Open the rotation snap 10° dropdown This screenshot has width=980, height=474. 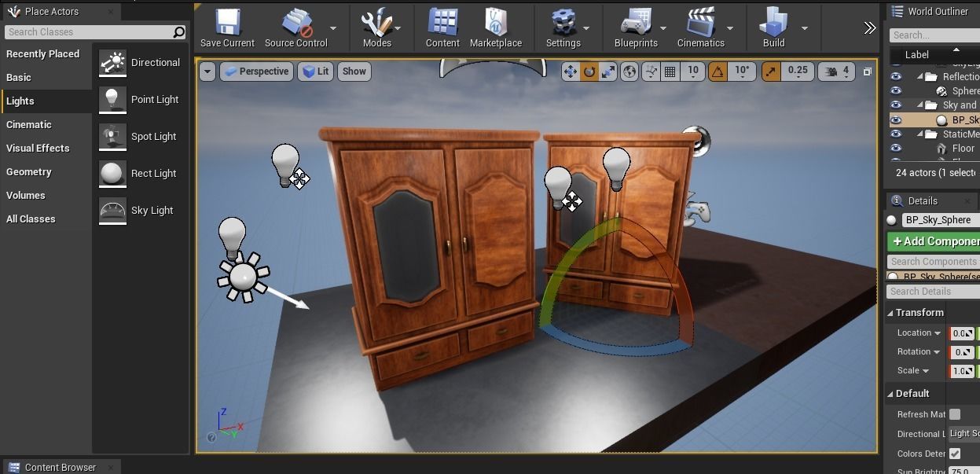tap(742, 72)
